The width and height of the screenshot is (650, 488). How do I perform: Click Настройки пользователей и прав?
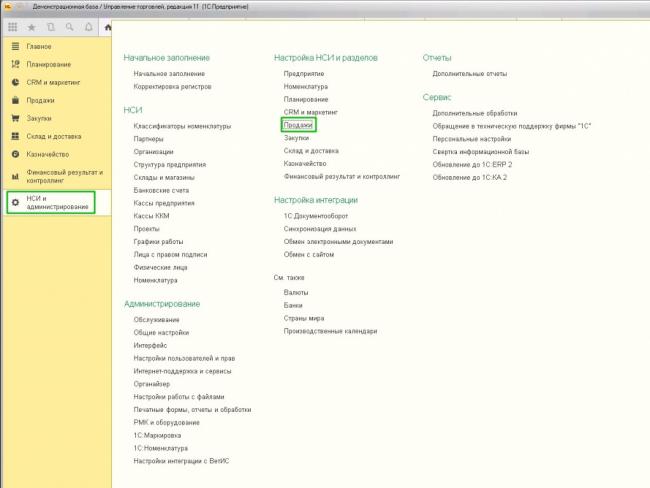(184, 358)
